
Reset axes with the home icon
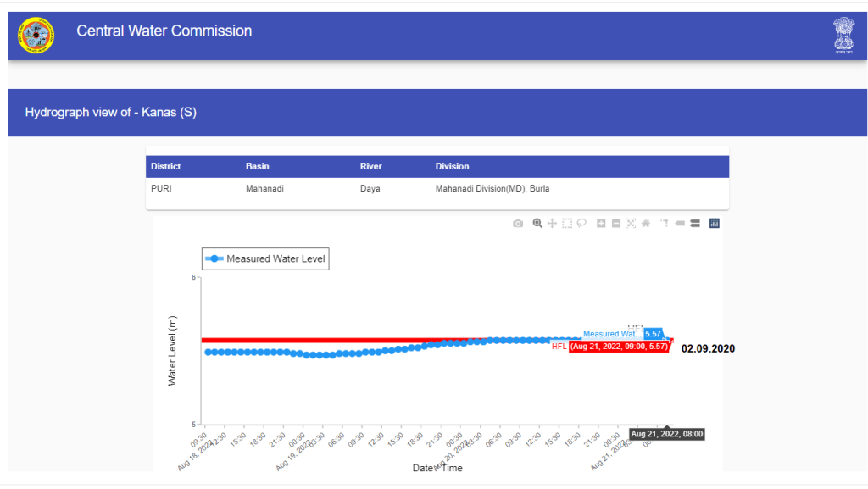(645, 224)
